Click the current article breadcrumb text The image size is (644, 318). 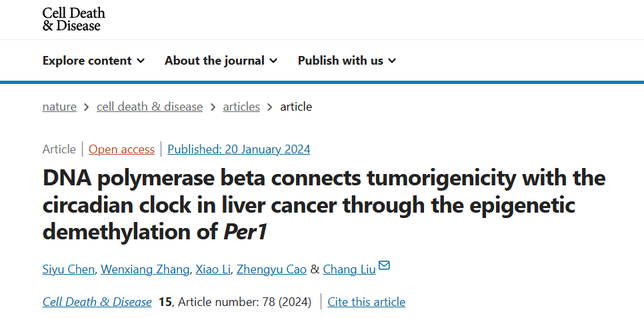click(x=296, y=107)
